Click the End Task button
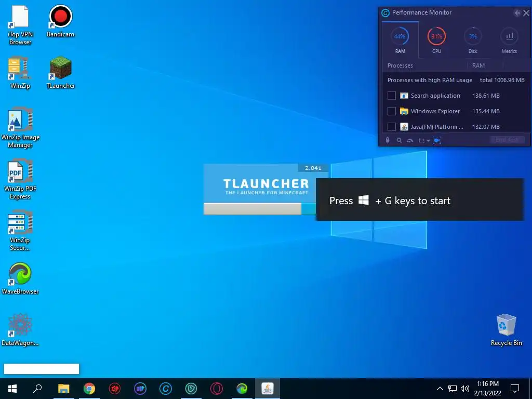This screenshot has height=399, width=532. (x=508, y=140)
